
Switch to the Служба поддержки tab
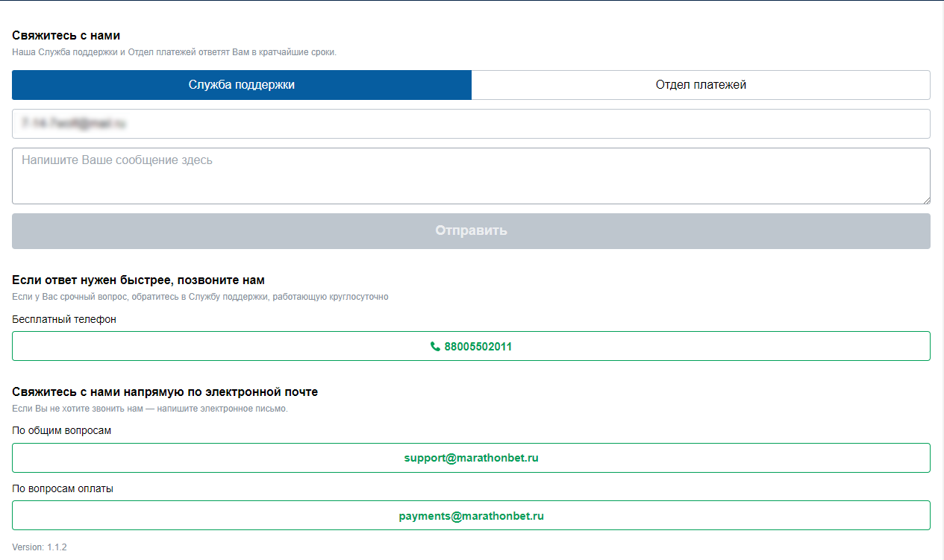(242, 85)
